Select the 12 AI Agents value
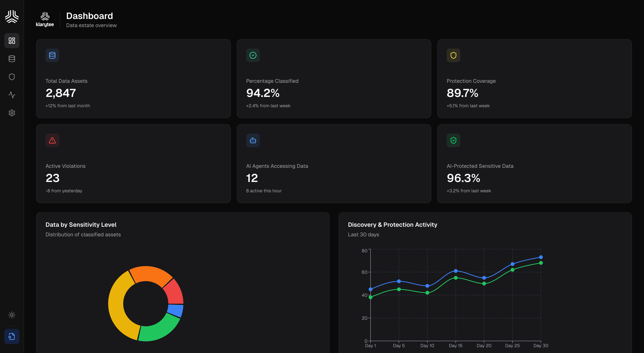 click(x=252, y=178)
